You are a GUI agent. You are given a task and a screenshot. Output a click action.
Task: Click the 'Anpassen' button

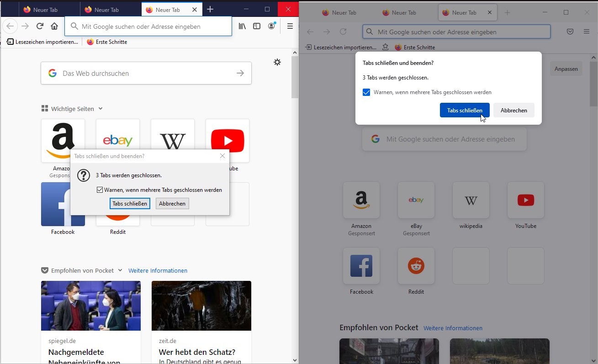click(566, 69)
